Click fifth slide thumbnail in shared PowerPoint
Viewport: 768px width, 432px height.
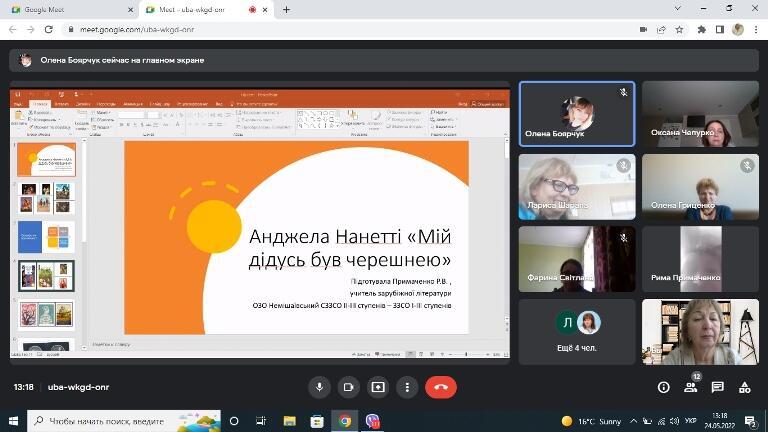click(47, 314)
